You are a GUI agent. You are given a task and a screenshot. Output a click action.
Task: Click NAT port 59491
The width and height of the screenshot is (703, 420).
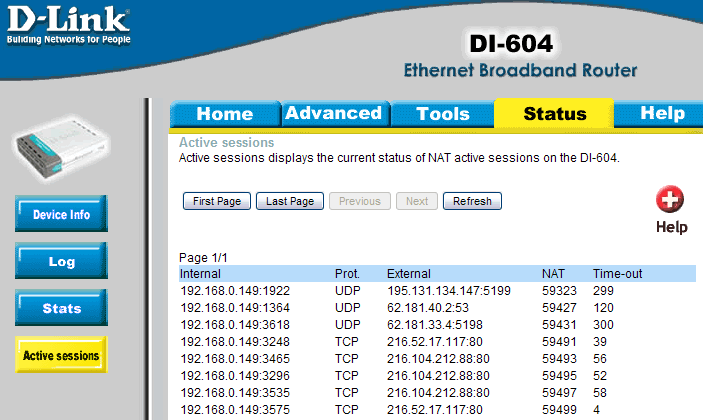tap(559, 342)
